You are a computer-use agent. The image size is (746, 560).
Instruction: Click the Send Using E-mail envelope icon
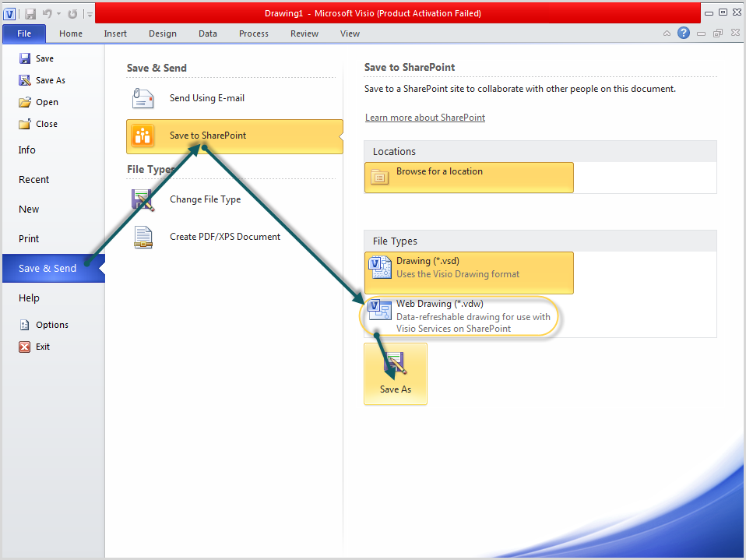coord(143,98)
